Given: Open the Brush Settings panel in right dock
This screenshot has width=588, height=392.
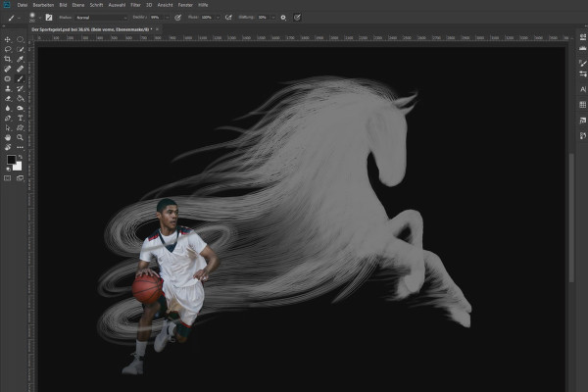Looking at the screenshot, I should (x=582, y=64).
